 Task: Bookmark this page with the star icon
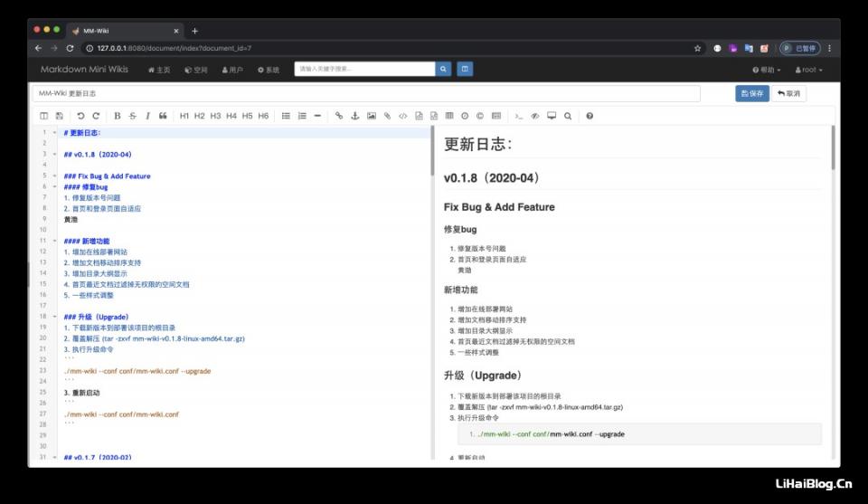[697, 48]
